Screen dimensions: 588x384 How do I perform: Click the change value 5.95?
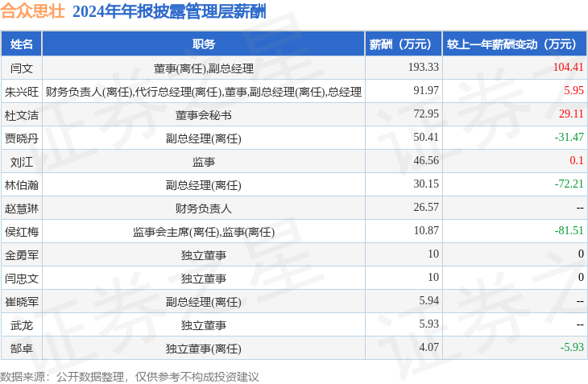574,90
